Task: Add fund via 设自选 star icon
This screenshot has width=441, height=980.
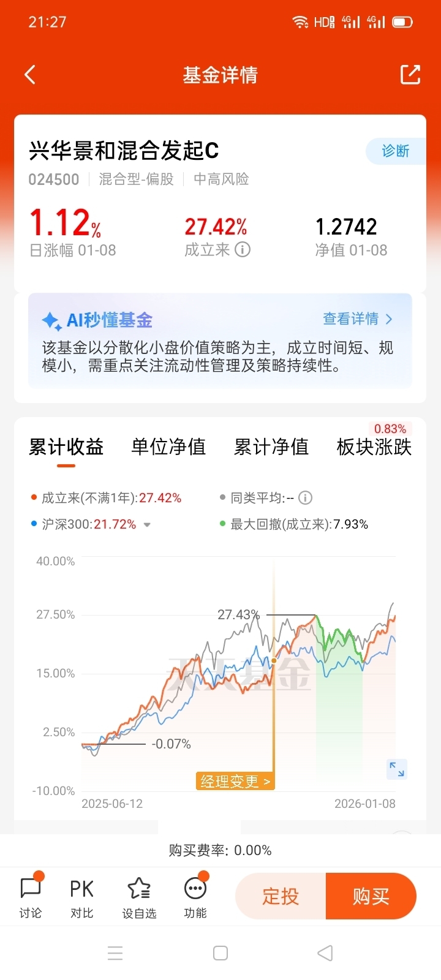Action: pyautogui.click(x=139, y=897)
